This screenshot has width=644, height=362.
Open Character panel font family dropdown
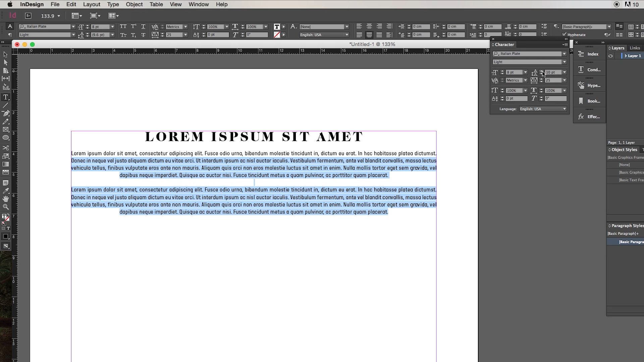(564, 54)
